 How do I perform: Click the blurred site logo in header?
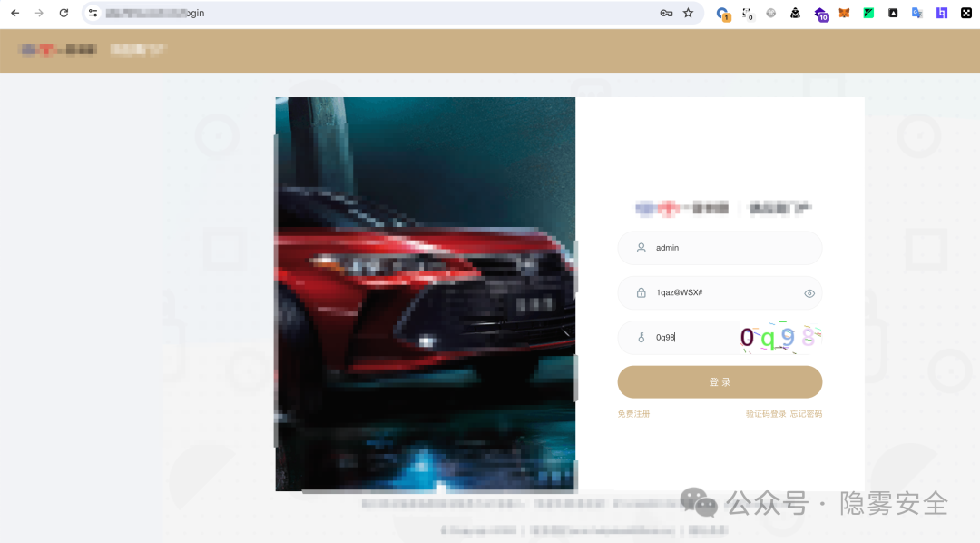tap(57, 50)
